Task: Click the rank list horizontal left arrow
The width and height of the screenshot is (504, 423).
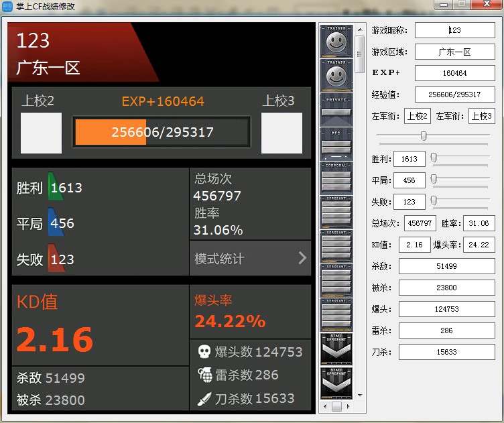Action: tap(325, 406)
